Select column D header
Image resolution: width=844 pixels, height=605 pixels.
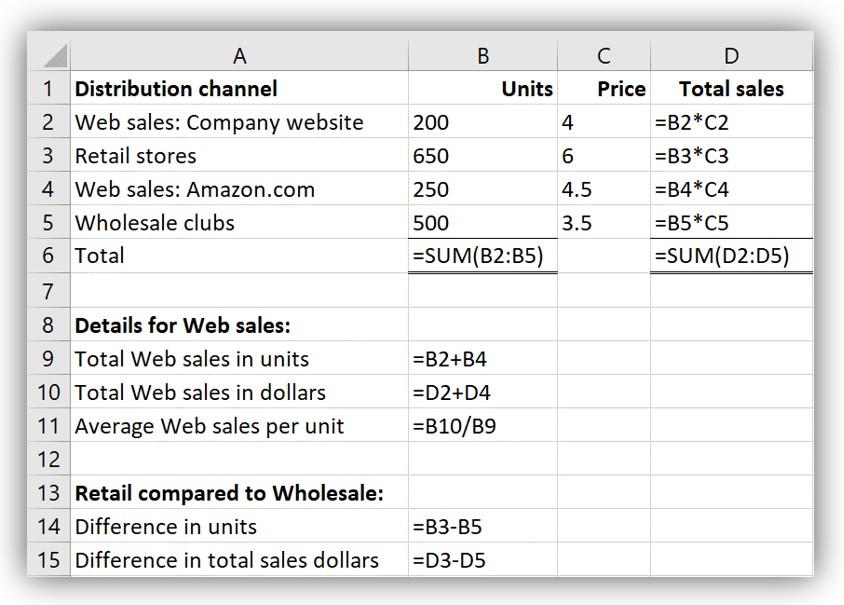point(731,56)
